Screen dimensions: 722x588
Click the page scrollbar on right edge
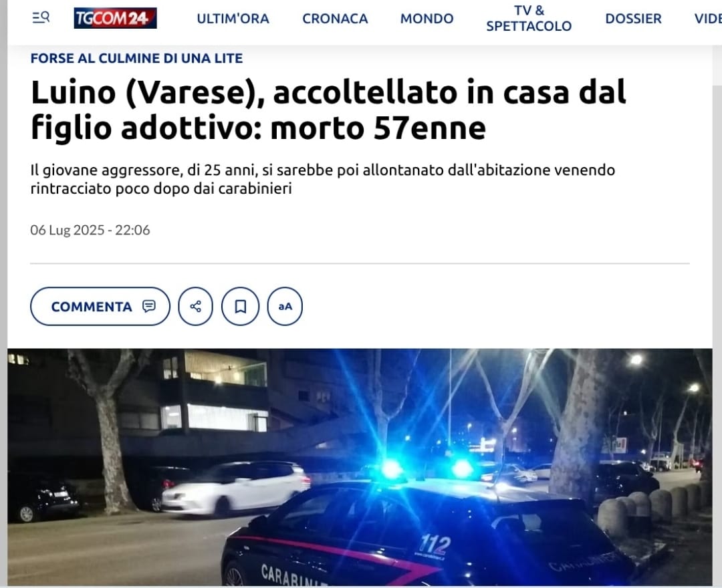717,322
